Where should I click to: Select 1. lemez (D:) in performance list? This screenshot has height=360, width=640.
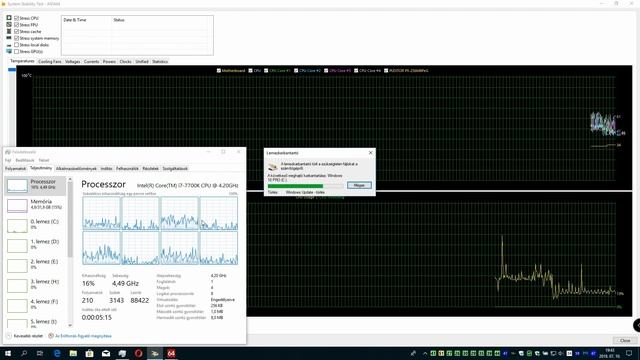pyautogui.click(x=35, y=245)
